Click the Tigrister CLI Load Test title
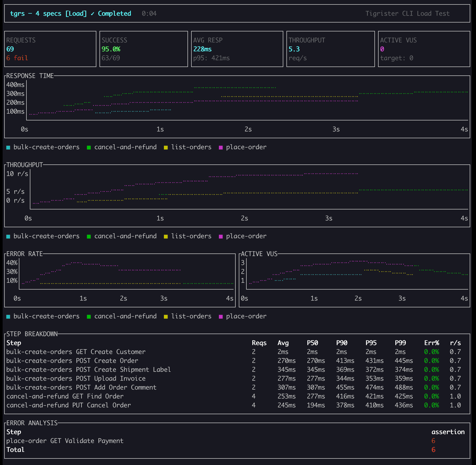 tap(407, 14)
